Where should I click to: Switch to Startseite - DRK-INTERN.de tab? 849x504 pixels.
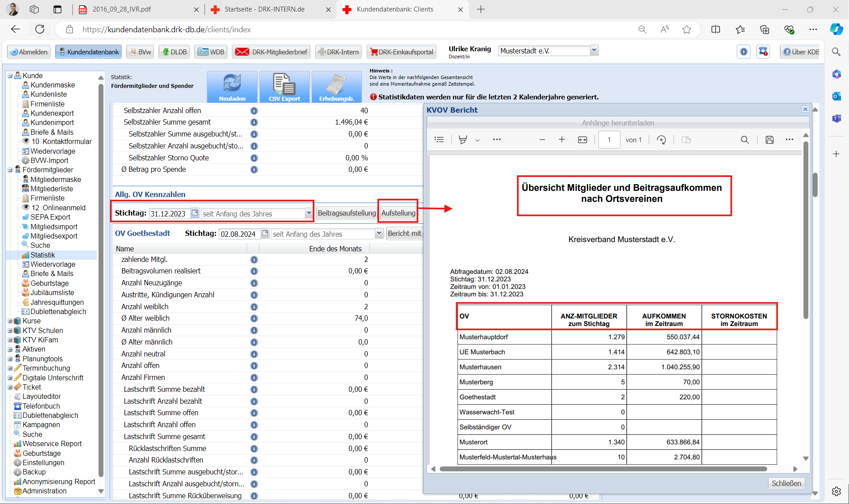[x=264, y=9]
